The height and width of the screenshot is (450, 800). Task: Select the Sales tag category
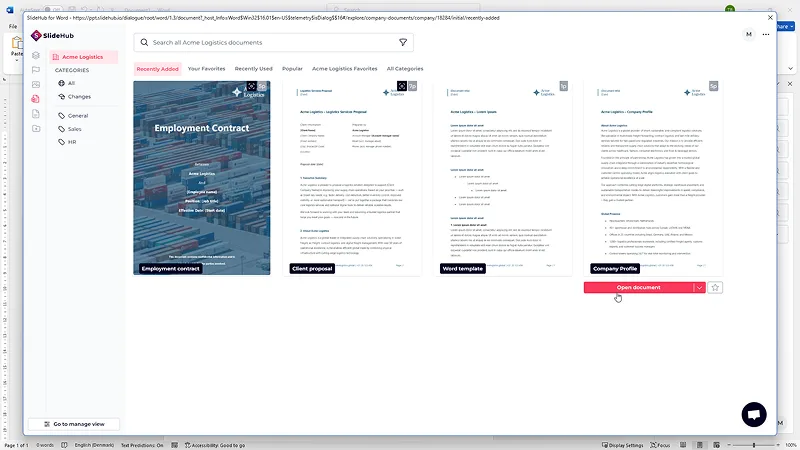point(70,129)
